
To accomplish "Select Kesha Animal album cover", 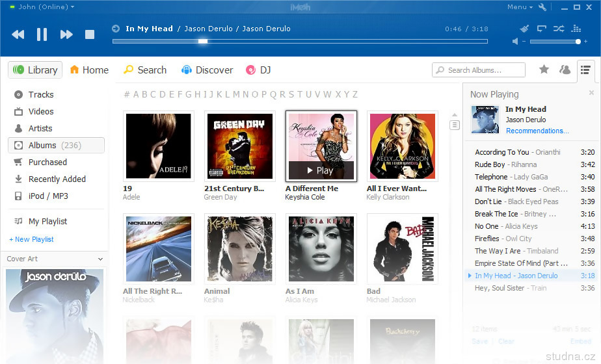I will coord(240,249).
